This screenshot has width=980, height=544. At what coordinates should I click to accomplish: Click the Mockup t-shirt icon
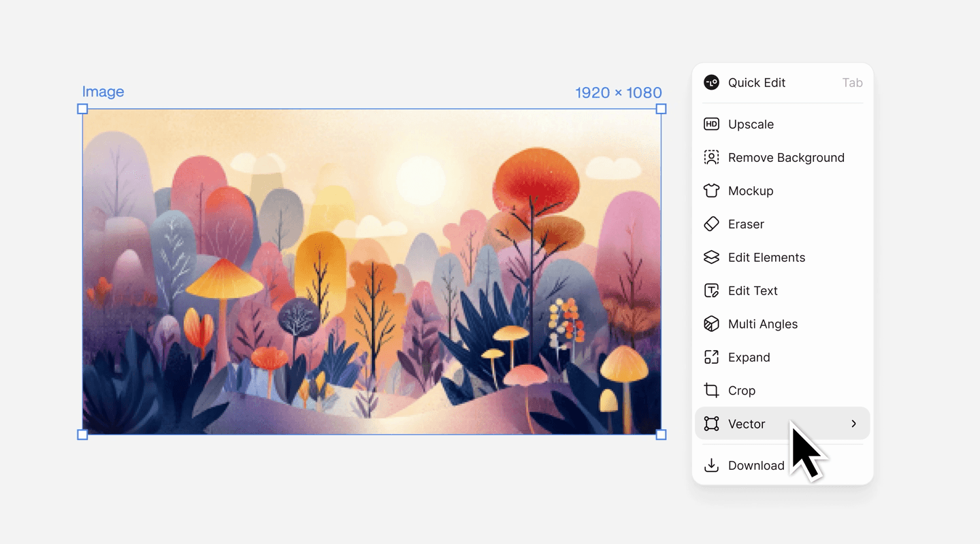click(x=711, y=191)
